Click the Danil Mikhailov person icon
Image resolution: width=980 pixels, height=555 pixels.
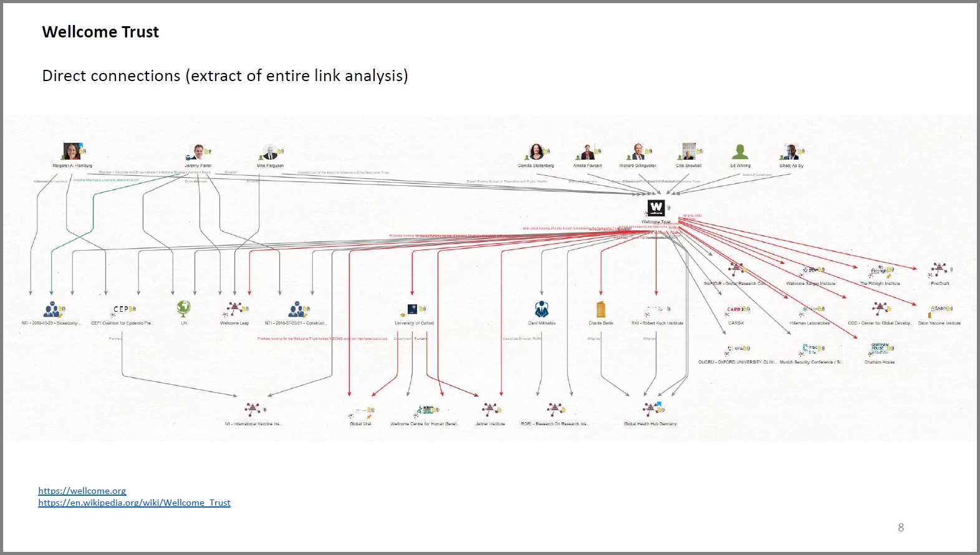pyautogui.click(x=542, y=309)
